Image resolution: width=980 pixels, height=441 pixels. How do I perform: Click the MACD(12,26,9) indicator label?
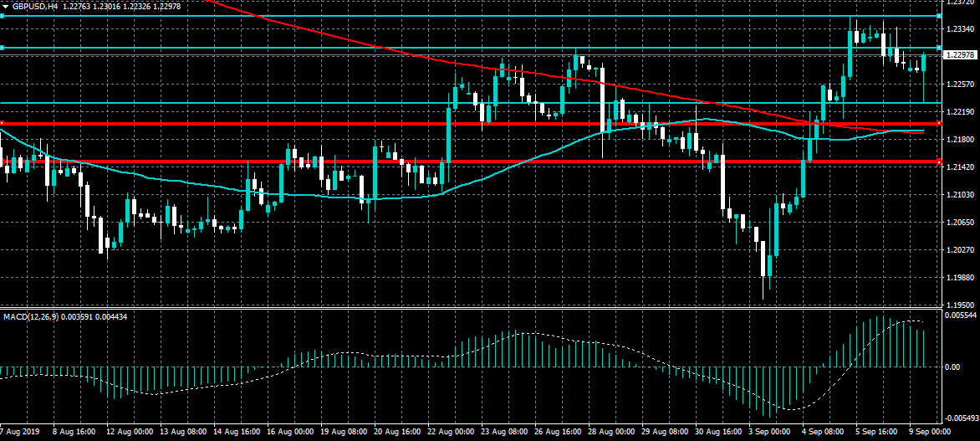pos(31,317)
